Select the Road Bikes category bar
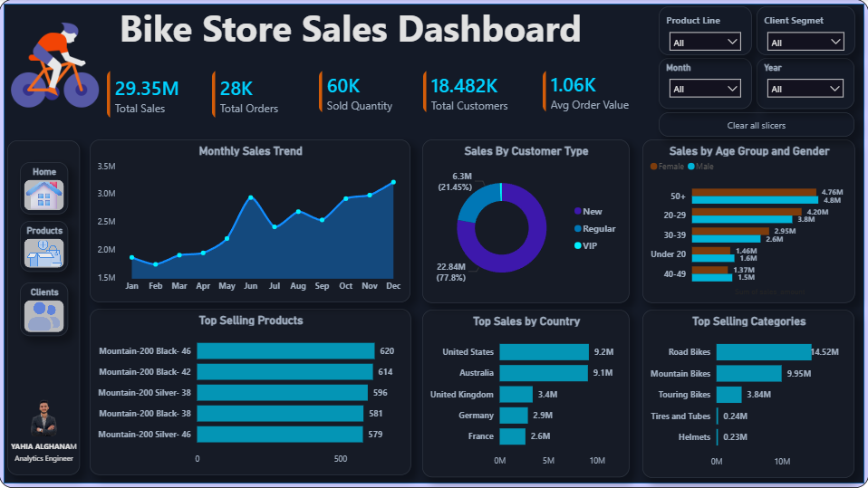 point(764,352)
